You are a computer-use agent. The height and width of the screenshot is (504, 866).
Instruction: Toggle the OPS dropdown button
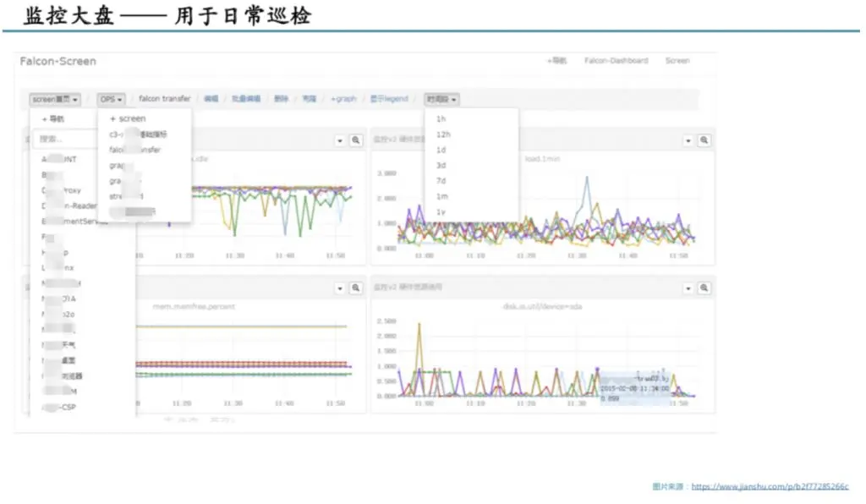(x=111, y=100)
